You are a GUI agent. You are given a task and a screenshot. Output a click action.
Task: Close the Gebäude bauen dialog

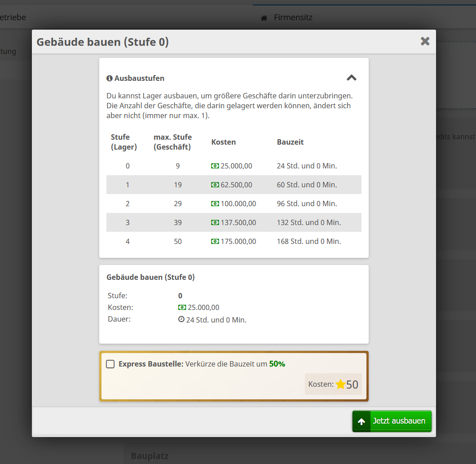[425, 41]
